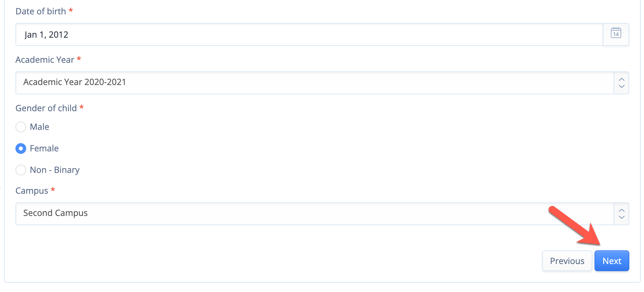644x292 pixels.
Task: Go to the Next step
Action: [612, 261]
